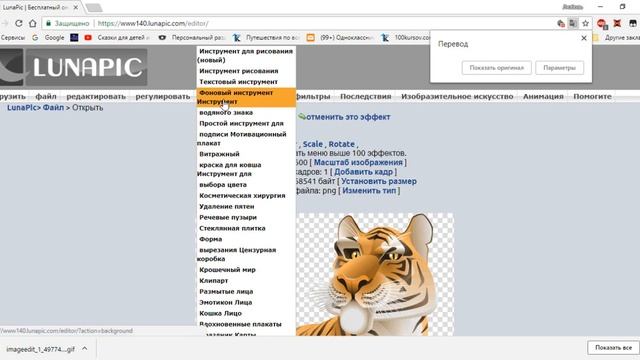Image resolution: width=640 pixels, height=360 pixels.
Task: Click the LunaPic logo
Action: pos(73,67)
